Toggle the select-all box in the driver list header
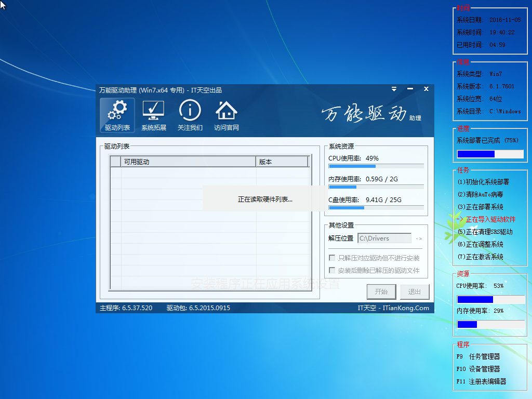Viewport: 532px width, 399px height. (116, 162)
